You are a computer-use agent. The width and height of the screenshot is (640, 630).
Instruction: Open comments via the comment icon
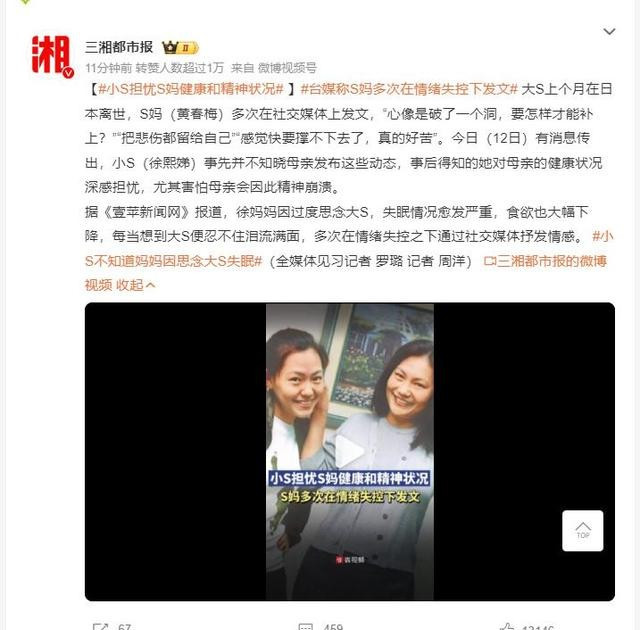(306, 627)
